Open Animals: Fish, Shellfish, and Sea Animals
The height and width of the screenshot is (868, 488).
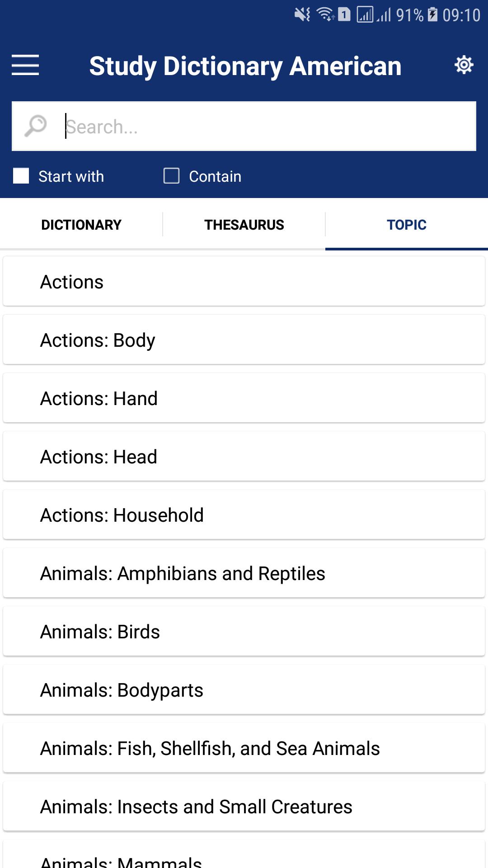[x=244, y=748]
